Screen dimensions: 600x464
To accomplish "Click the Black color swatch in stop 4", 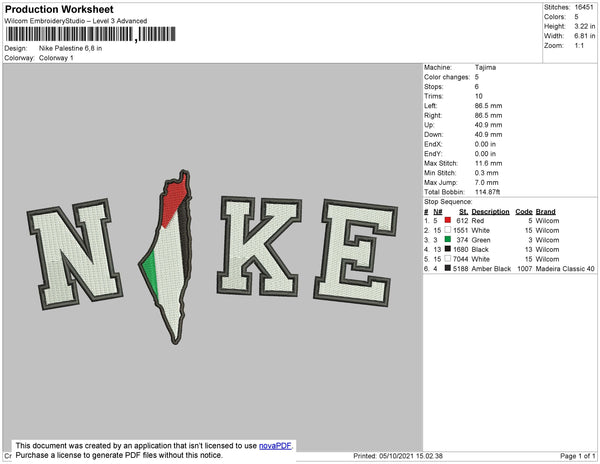I will pyautogui.click(x=448, y=249).
